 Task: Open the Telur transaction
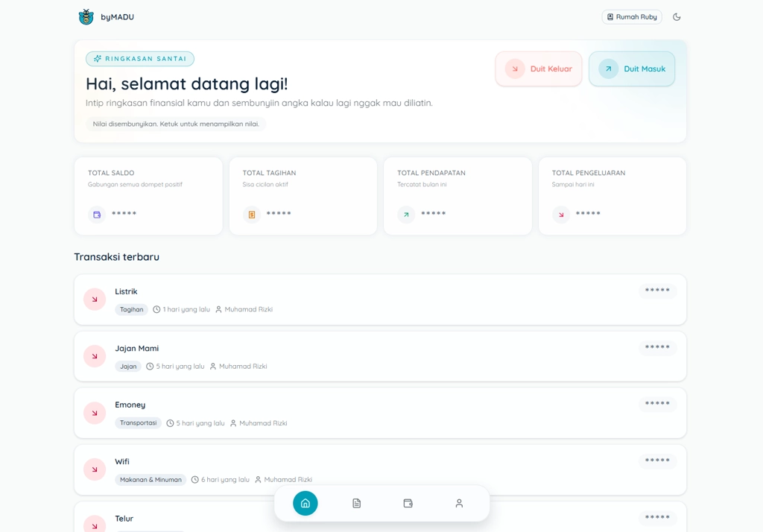[380, 517]
